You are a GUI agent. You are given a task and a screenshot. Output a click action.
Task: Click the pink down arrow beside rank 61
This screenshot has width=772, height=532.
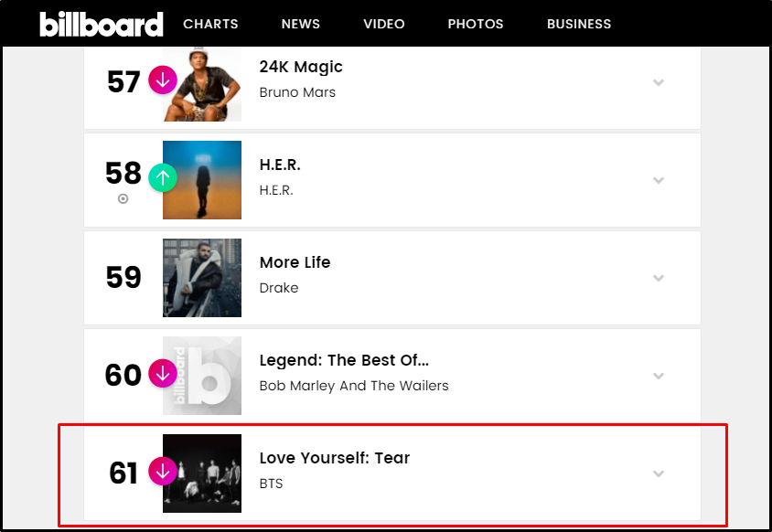tap(162, 471)
